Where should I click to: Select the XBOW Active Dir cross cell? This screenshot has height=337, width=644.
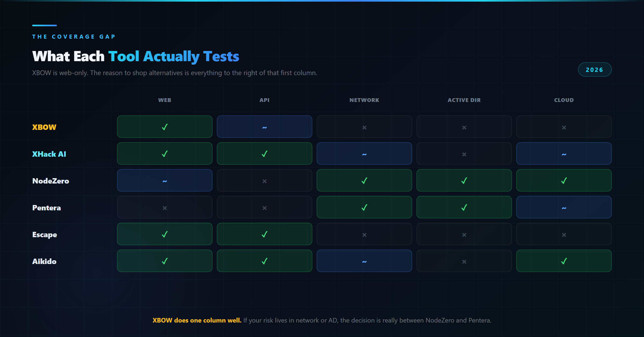(x=464, y=127)
